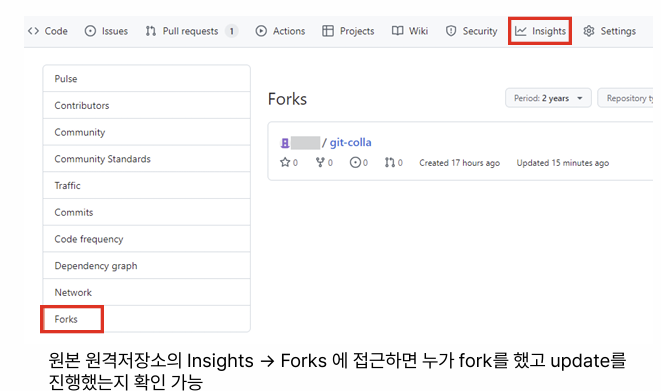Click the pull requests count badge
The image size is (661, 391).
231,31
